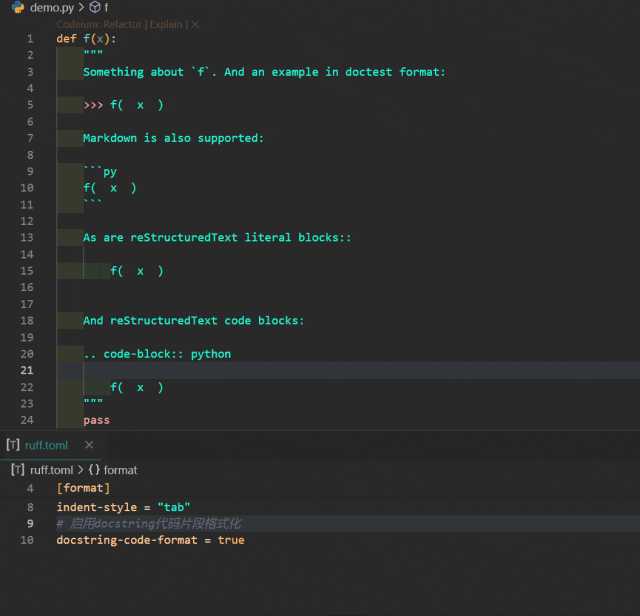Click the Python file icon in demo.py breadcrumb
This screenshot has height=616, width=640.
18,7
